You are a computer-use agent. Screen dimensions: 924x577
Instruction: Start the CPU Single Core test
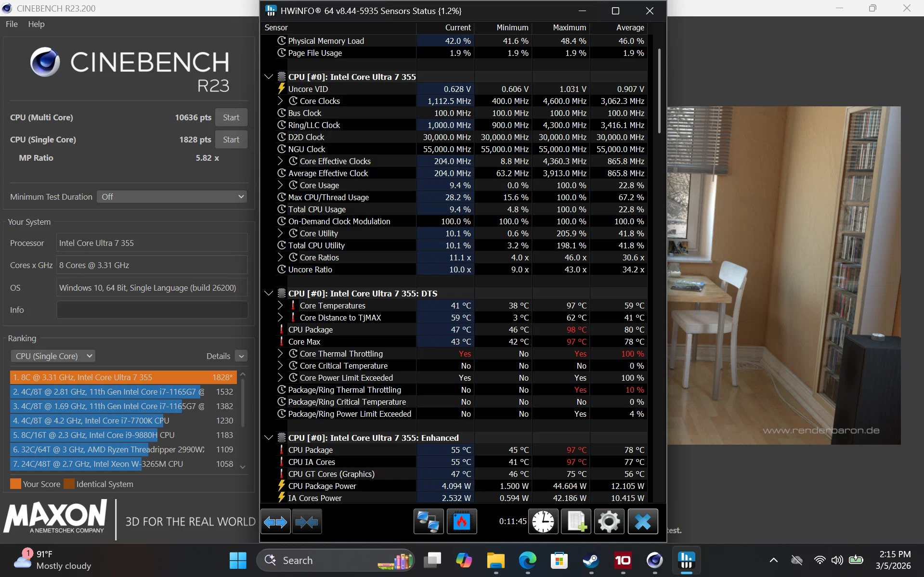point(231,140)
